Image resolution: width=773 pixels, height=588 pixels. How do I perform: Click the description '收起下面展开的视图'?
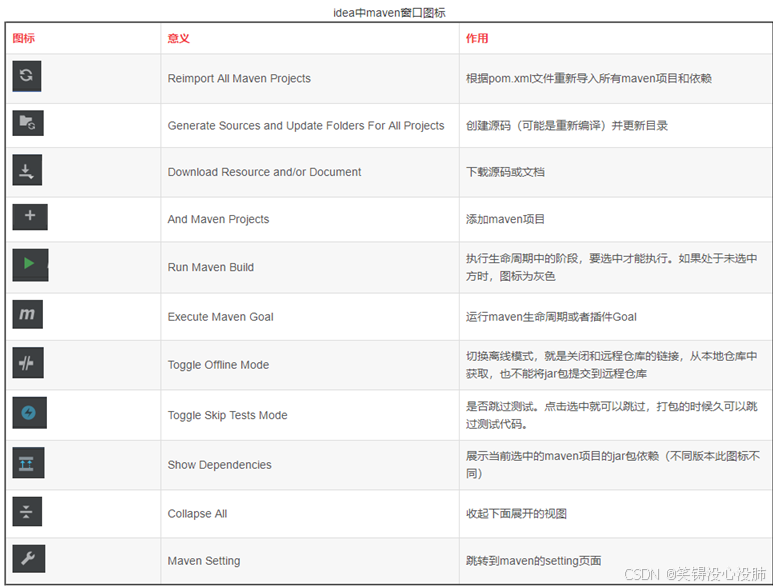[x=516, y=514]
